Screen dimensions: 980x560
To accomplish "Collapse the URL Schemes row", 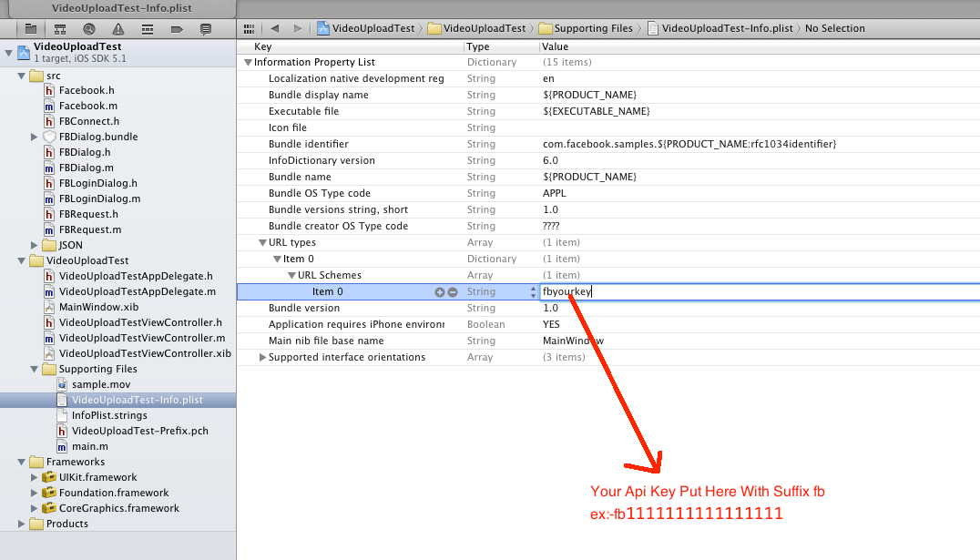I will tap(291, 275).
